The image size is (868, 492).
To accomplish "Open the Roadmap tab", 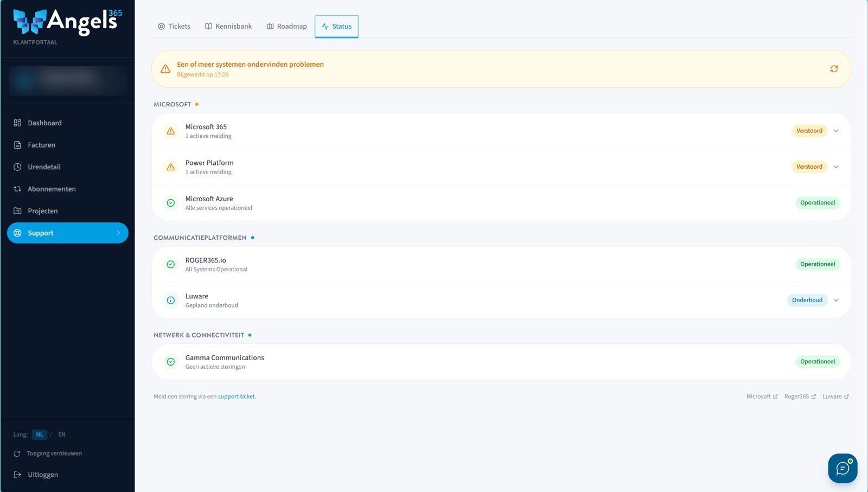I will point(287,26).
